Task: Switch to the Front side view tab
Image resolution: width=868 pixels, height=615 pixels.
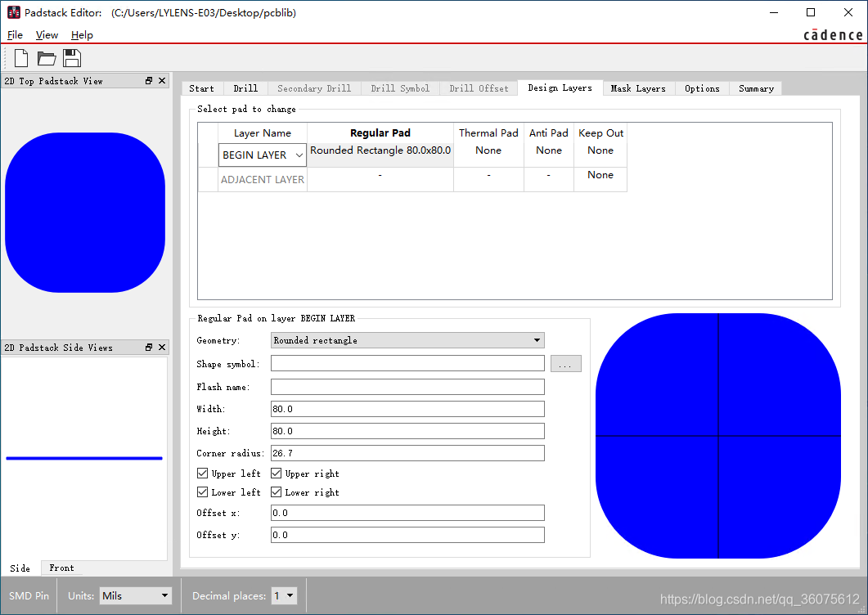Action: click(61, 568)
